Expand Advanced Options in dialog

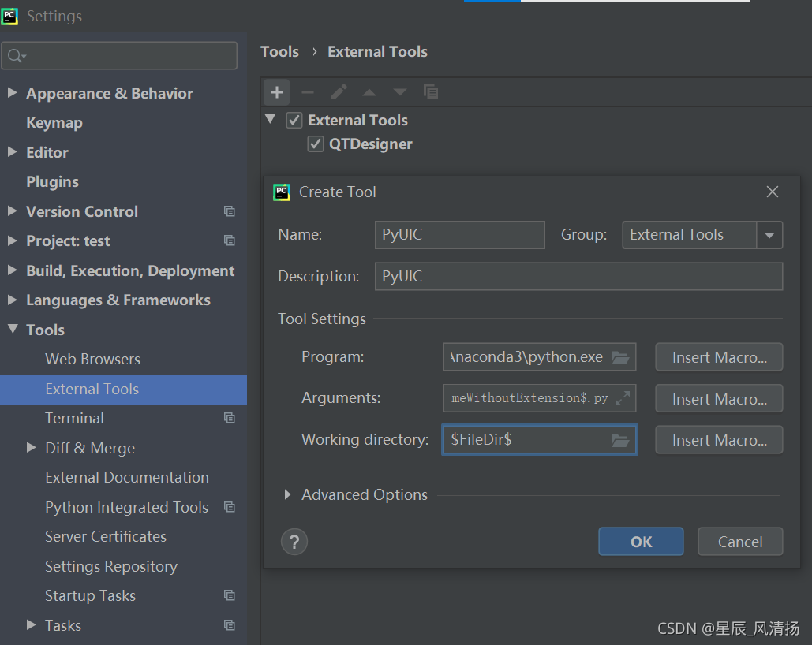pyautogui.click(x=287, y=495)
